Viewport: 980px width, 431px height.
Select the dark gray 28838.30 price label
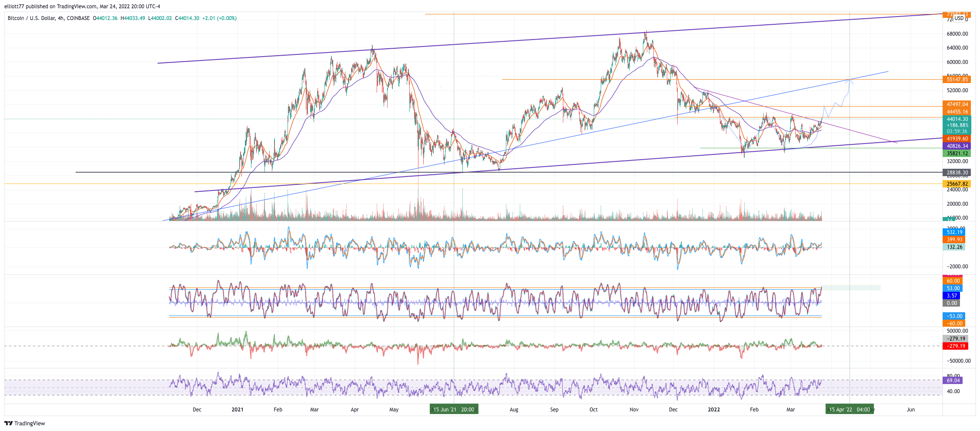coord(957,173)
